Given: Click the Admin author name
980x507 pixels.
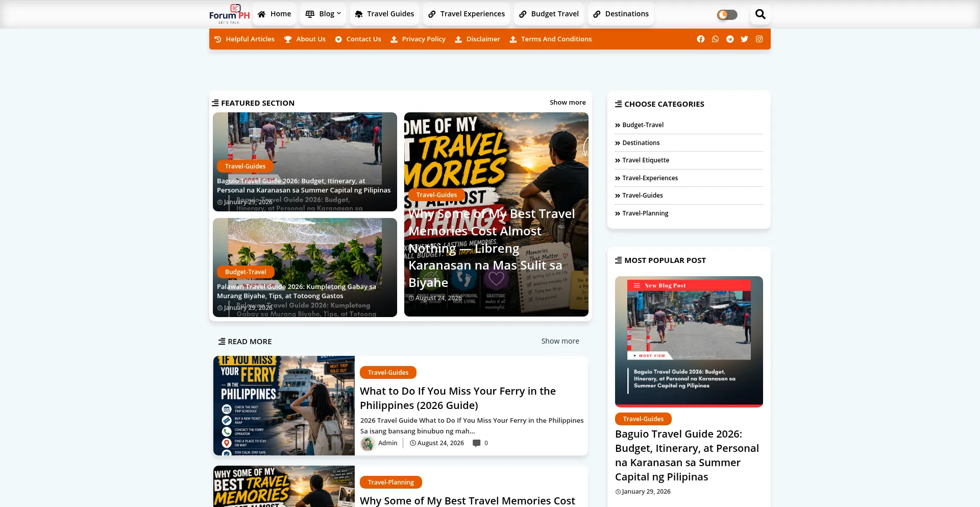Looking at the screenshot, I should (388, 443).
